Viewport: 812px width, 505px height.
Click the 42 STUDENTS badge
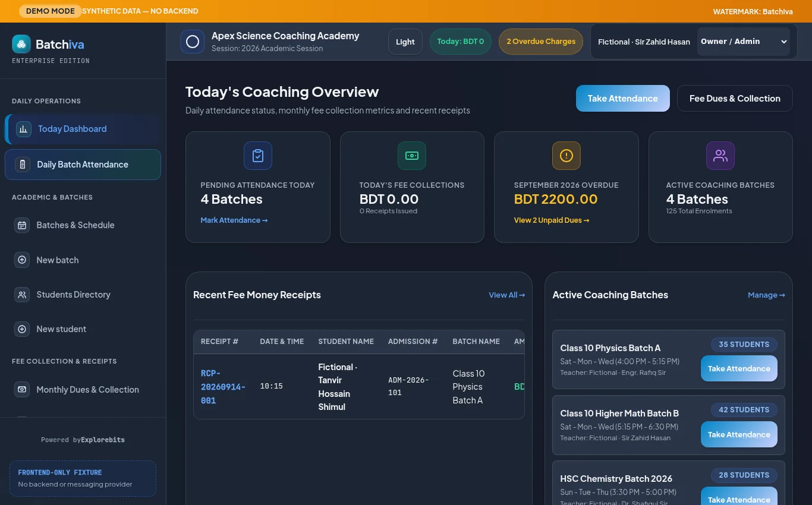pos(744,410)
